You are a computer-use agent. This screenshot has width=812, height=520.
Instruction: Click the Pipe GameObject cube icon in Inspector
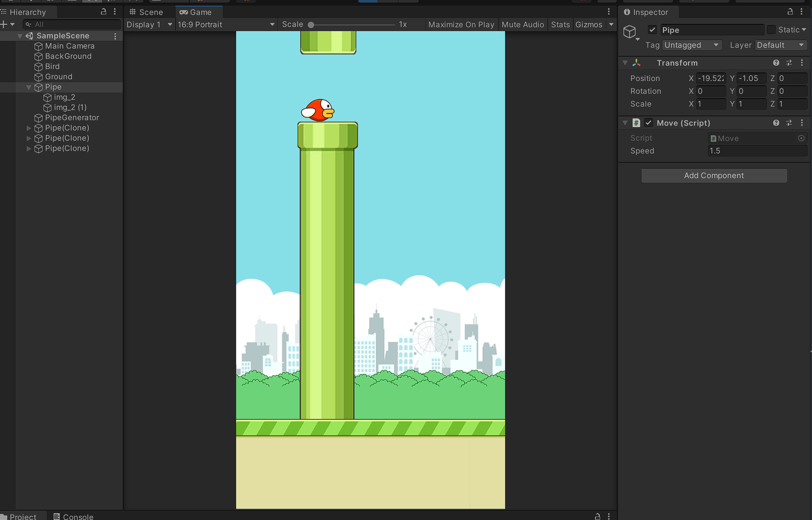[x=630, y=32]
